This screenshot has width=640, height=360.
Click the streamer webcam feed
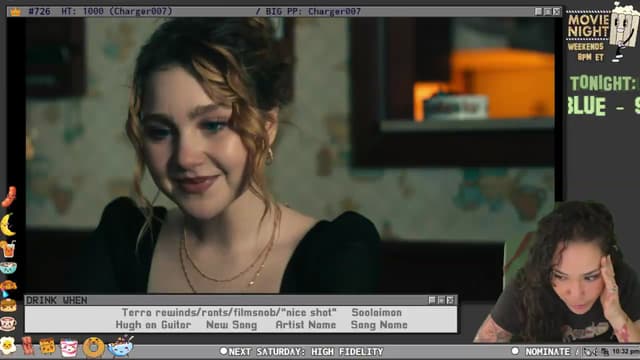pos(557,271)
